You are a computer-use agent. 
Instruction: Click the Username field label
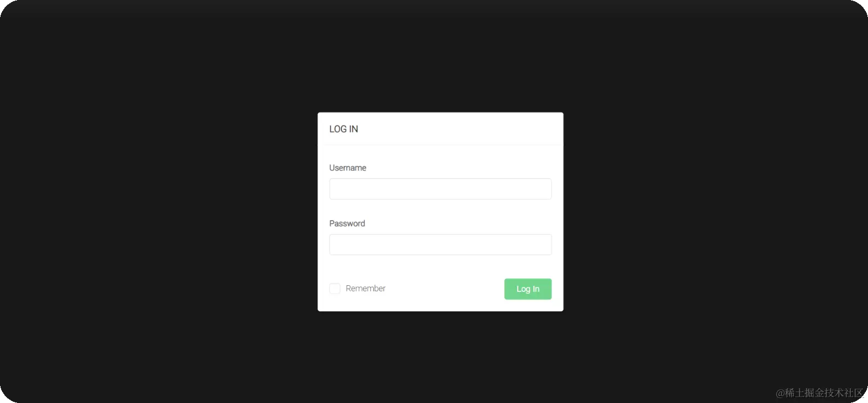pos(347,168)
